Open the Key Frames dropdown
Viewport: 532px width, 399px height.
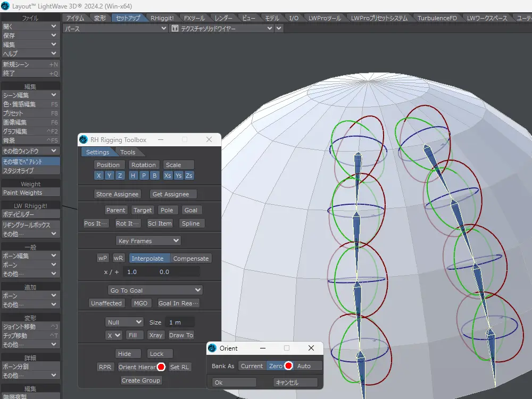(148, 241)
